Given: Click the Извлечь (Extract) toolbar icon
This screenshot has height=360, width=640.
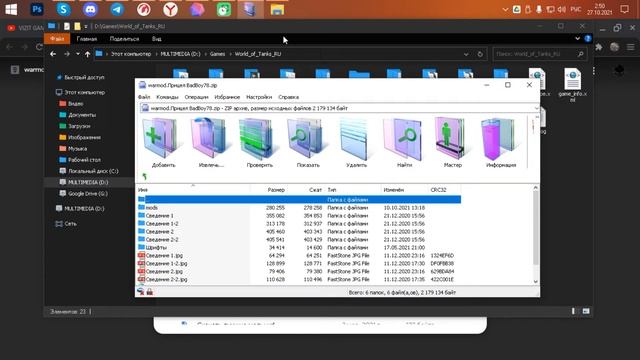Looking at the screenshot, I should pyautogui.click(x=211, y=142).
